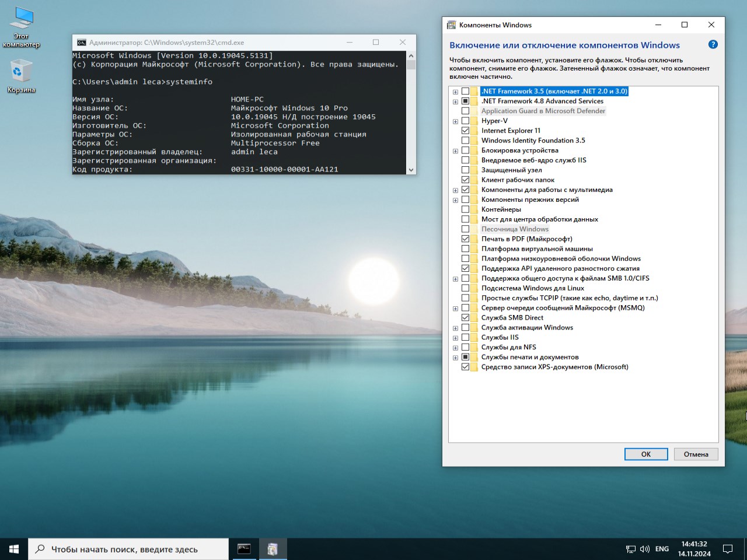Expand the Hyper-V tree node
747x560 pixels.
click(x=455, y=121)
